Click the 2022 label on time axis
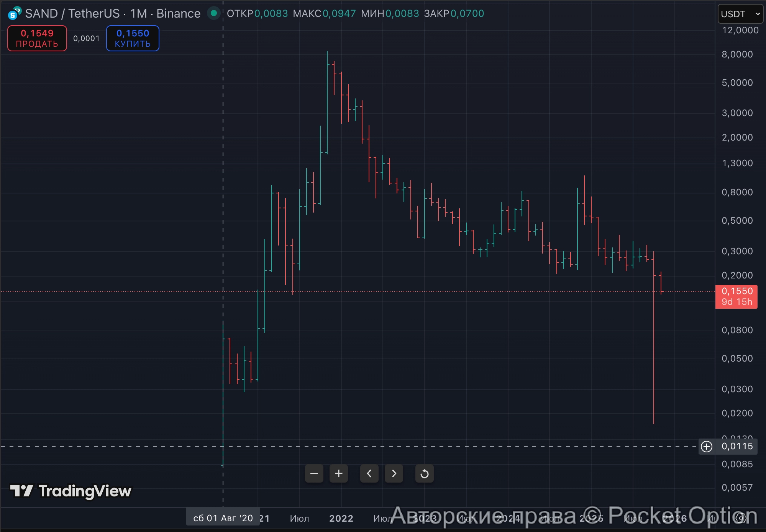The image size is (766, 532). (x=341, y=518)
